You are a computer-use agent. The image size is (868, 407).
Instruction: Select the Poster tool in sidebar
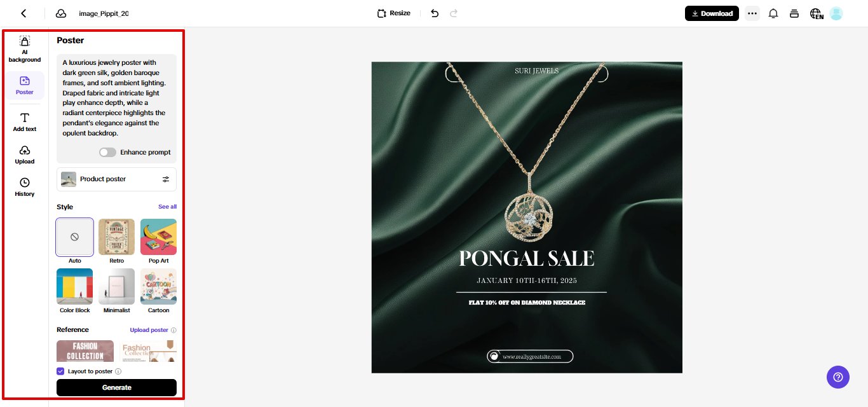pyautogui.click(x=25, y=85)
